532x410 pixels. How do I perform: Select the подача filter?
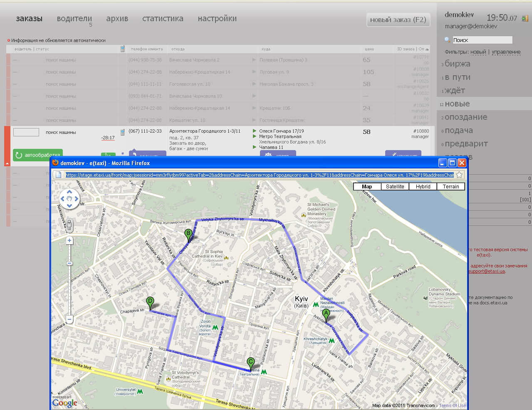coord(459,130)
